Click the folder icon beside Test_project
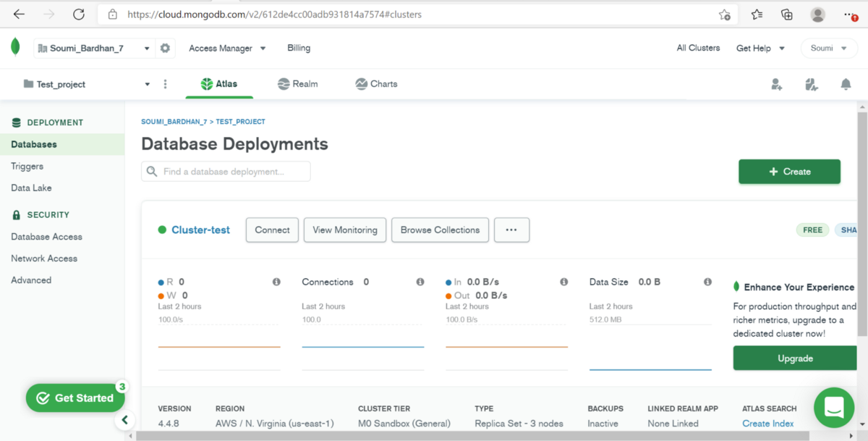The image size is (868, 441). (x=27, y=83)
